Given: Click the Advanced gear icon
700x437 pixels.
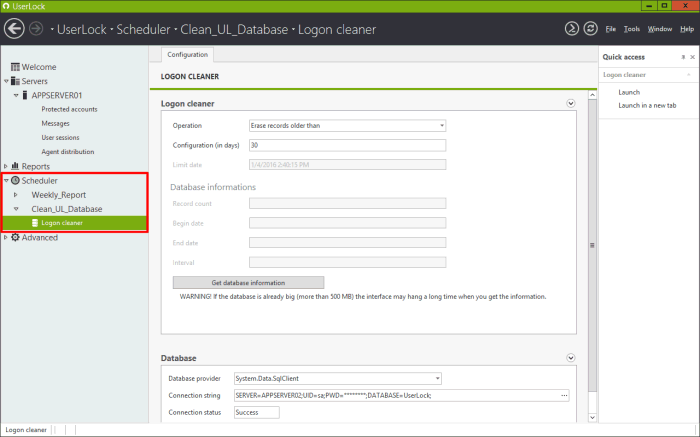Looking at the screenshot, I should pyautogui.click(x=15, y=237).
